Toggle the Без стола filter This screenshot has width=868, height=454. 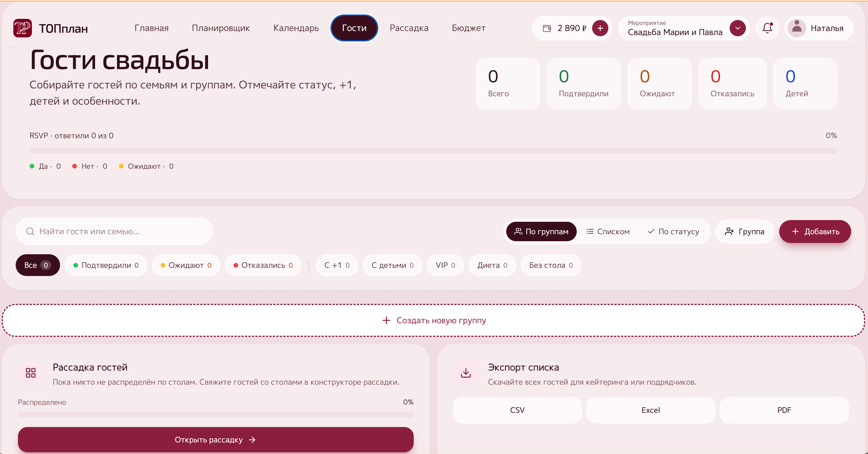[x=551, y=265]
